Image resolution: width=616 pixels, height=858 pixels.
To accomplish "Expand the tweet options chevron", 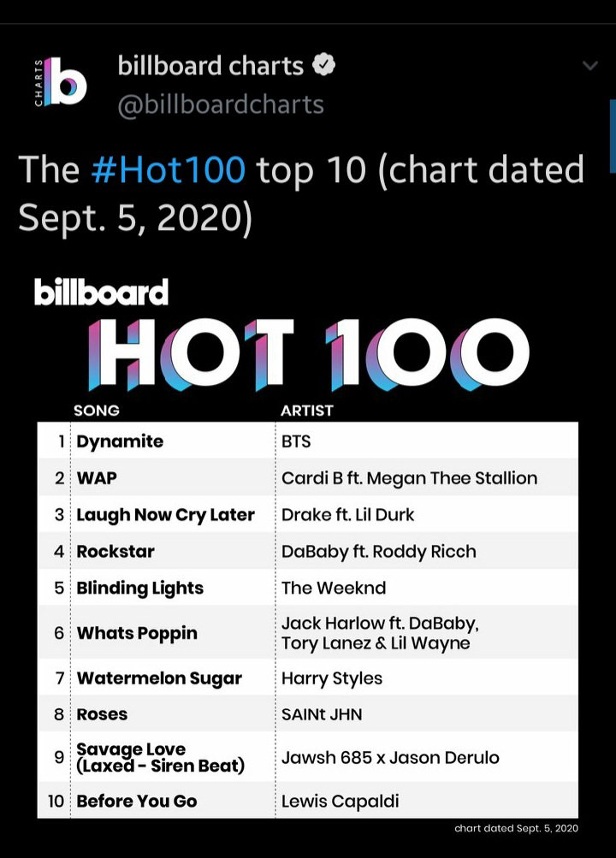I will click(x=589, y=66).
